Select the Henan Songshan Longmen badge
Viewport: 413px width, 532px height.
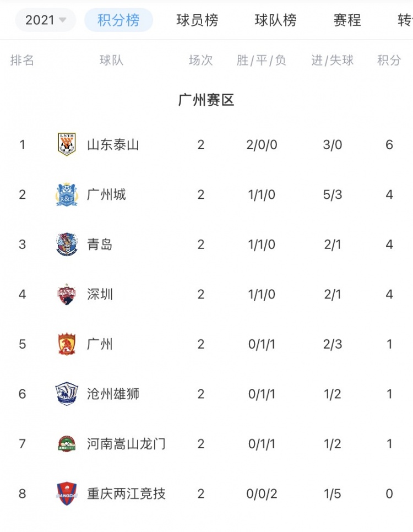tap(67, 444)
